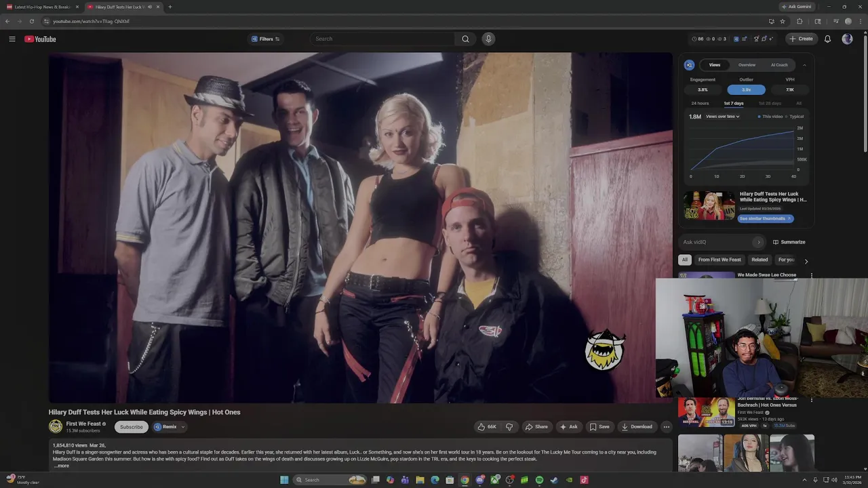Switch to the AI Coach tab

pos(779,65)
